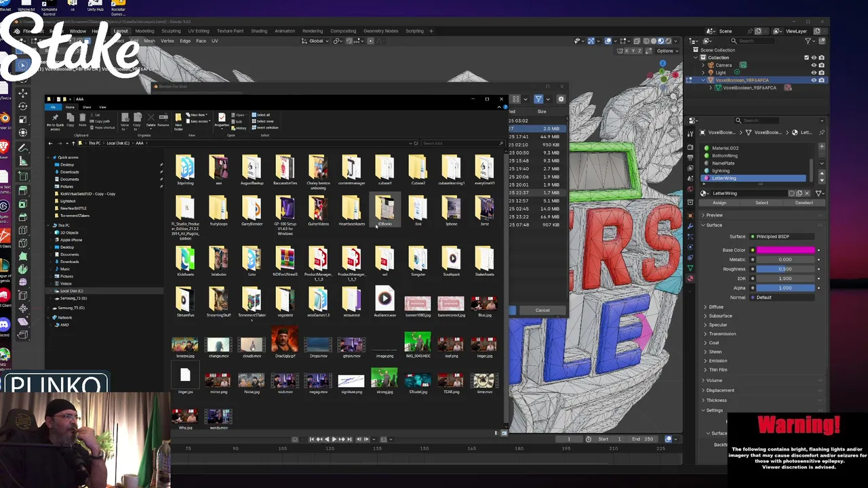This screenshot has height=488, width=868.
Task: Toggle VoxelBoolean_9BF6AFCA object visibility eye
Action: [x=814, y=80]
